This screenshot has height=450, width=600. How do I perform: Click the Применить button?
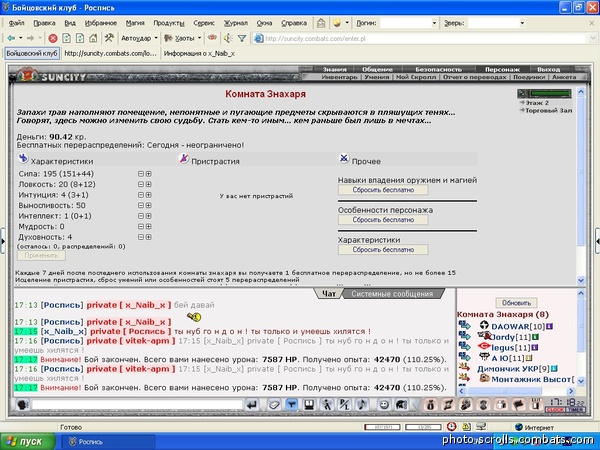coord(41,255)
